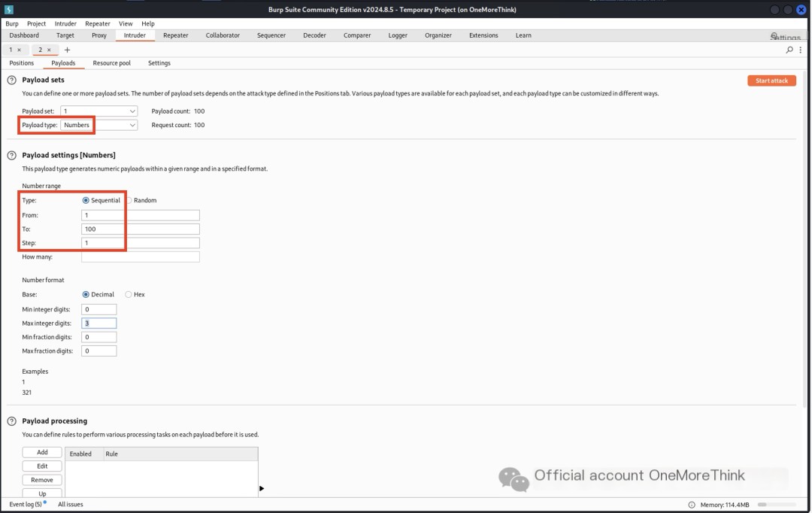812x513 pixels.
Task: Switch to the Target tab
Action: [x=65, y=35]
